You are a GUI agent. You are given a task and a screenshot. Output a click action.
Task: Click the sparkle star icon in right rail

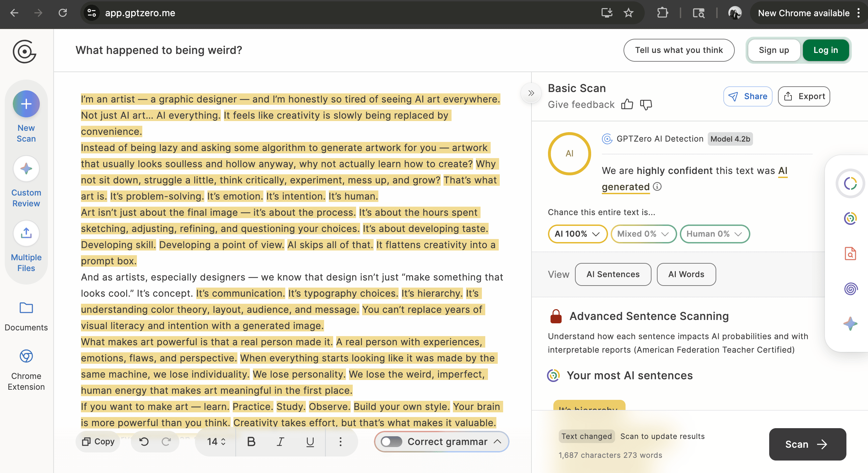click(850, 324)
